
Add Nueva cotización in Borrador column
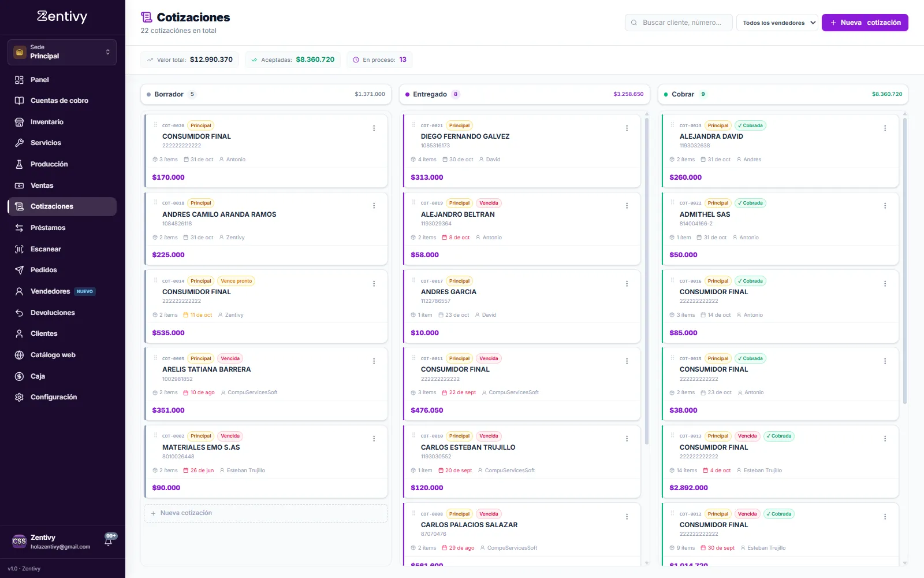click(266, 513)
